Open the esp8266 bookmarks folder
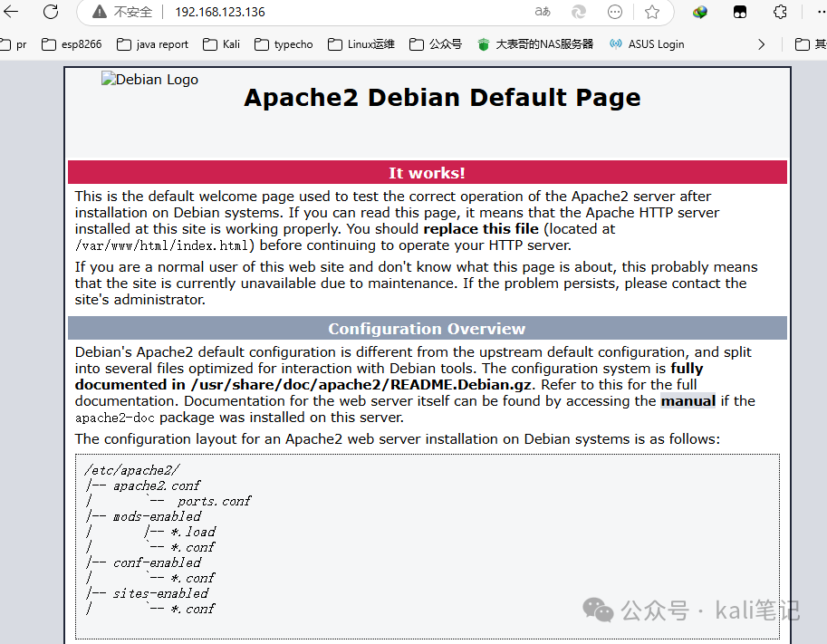This screenshot has height=644, width=827. pos(72,44)
